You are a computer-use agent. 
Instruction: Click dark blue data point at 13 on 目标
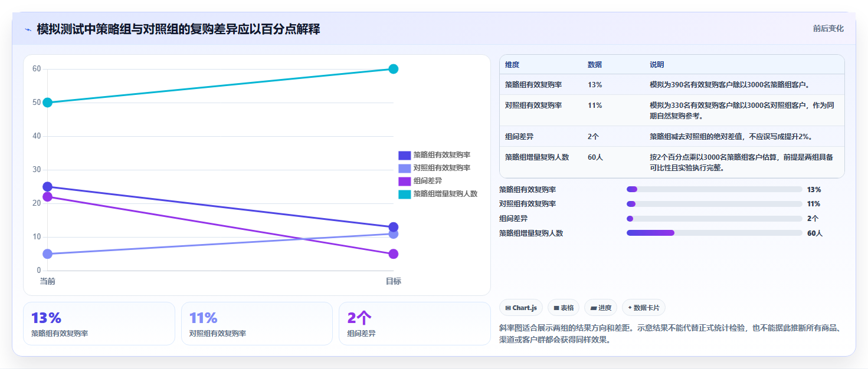point(394,227)
